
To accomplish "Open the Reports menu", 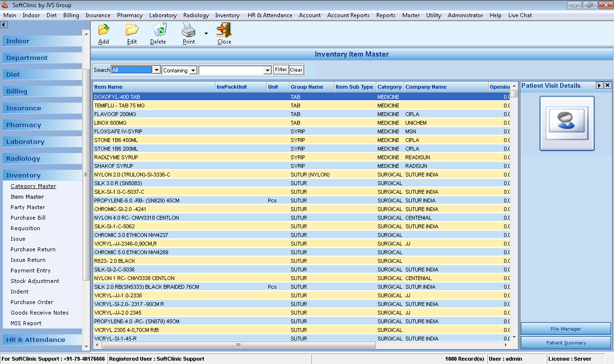I will click(x=385, y=15).
